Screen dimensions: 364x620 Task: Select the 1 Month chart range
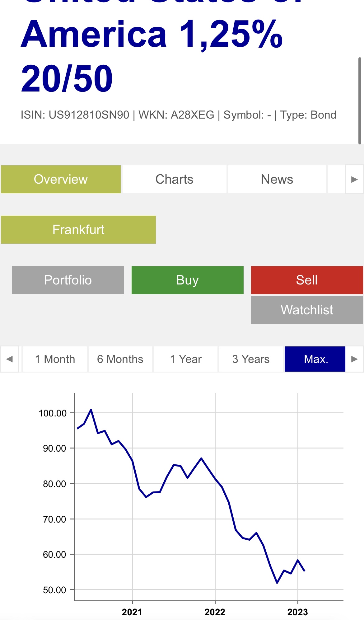pos(55,359)
